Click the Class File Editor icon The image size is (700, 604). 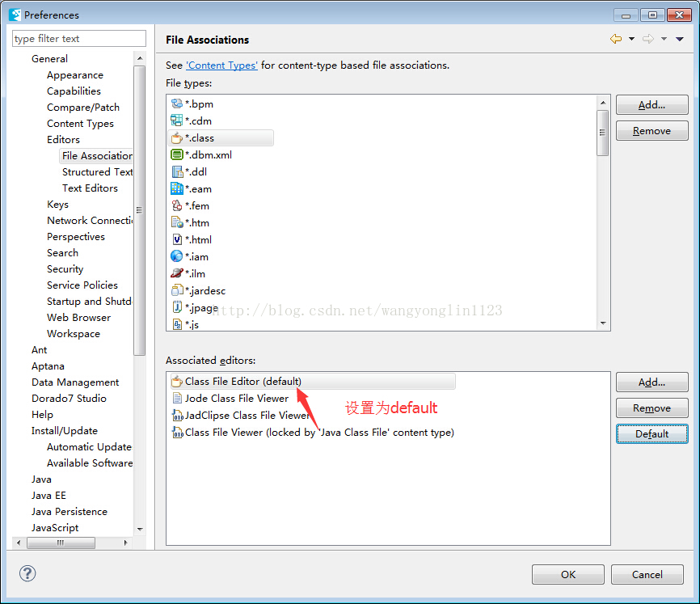pos(177,381)
